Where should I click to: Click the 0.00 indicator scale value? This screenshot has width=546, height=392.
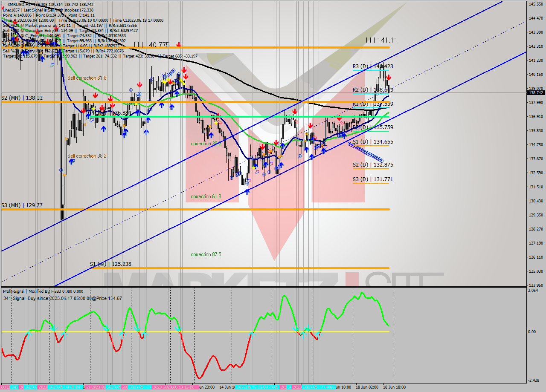(533, 331)
